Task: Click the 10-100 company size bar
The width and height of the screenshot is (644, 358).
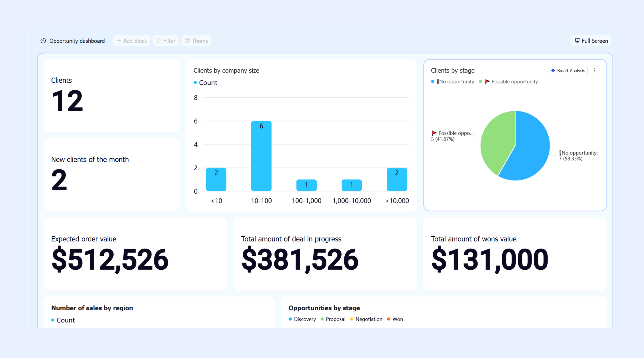Action: coord(261,156)
